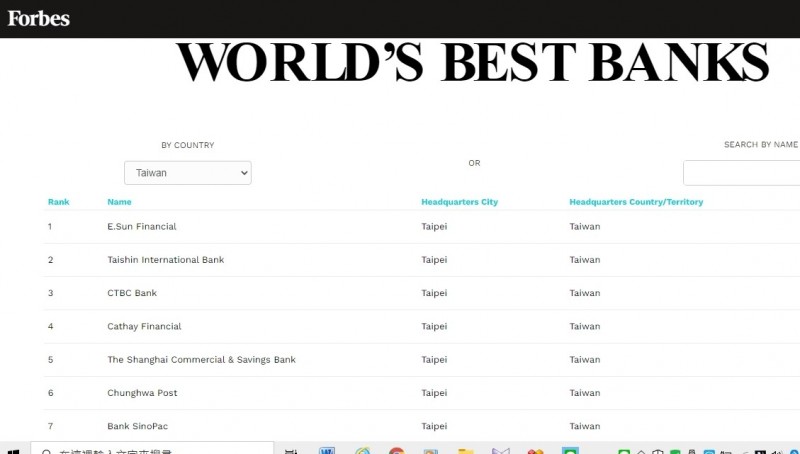800x454 pixels.
Task: Open the mail envelope icon in the taskbar
Action: point(501,451)
